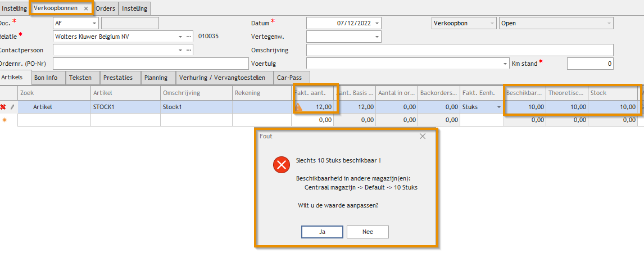Close the Fout dialog with the X
Viewport: 644px width, 257px height.
pyautogui.click(x=423, y=136)
